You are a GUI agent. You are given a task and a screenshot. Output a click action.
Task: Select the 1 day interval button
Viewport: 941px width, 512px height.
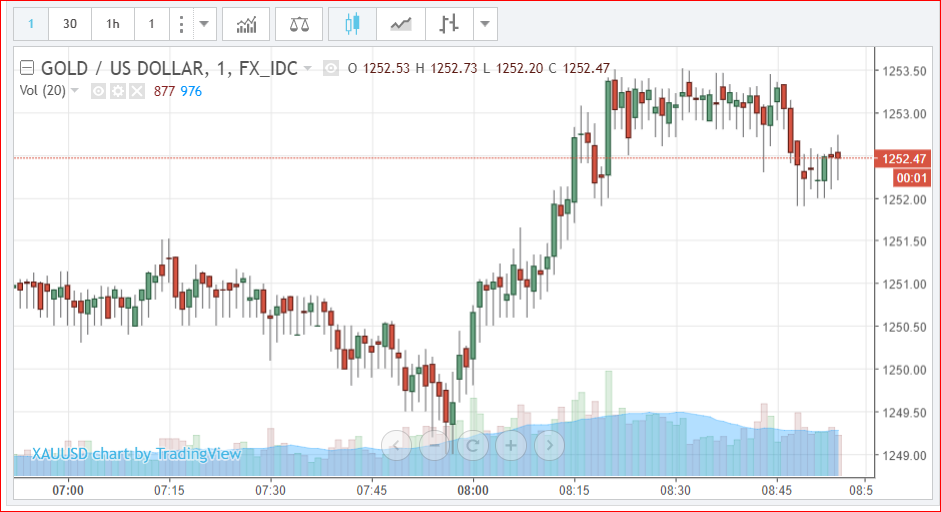[x=151, y=24]
